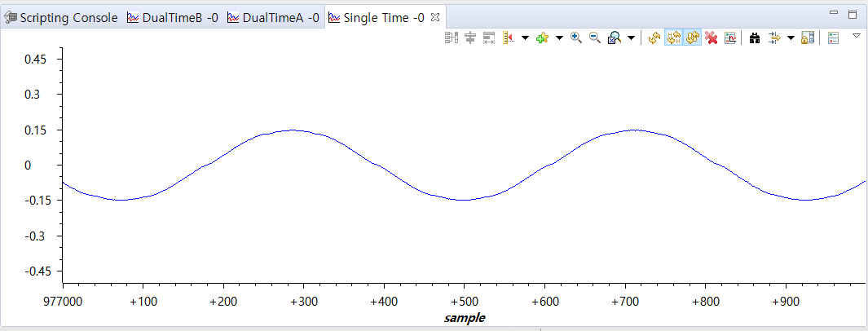The width and height of the screenshot is (868, 331).
Task: Refresh the graph with yellow arrows icon
Action: pyautogui.click(x=654, y=38)
